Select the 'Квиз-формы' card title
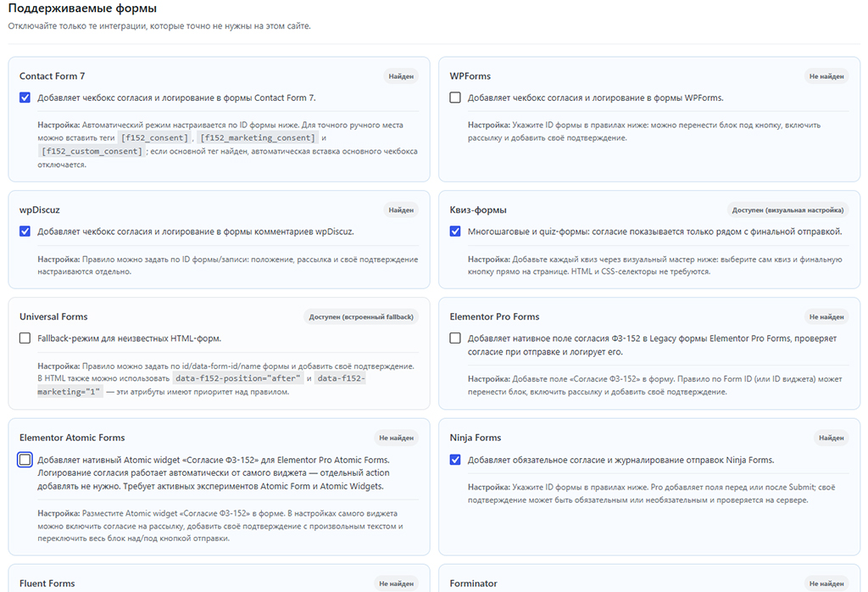The height and width of the screenshot is (592, 868). point(478,209)
